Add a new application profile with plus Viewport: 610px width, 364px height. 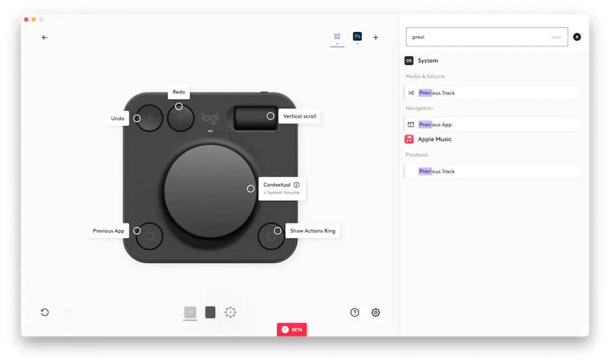[375, 38]
